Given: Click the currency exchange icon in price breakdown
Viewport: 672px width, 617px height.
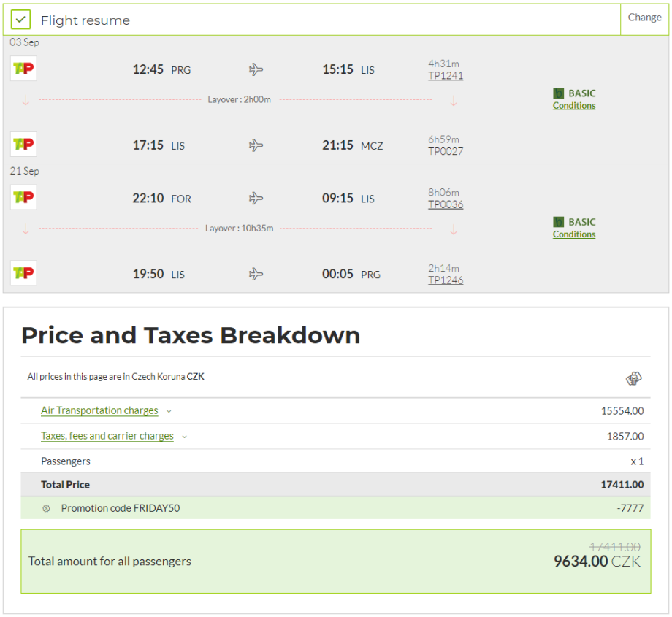Looking at the screenshot, I should click(x=633, y=378).
